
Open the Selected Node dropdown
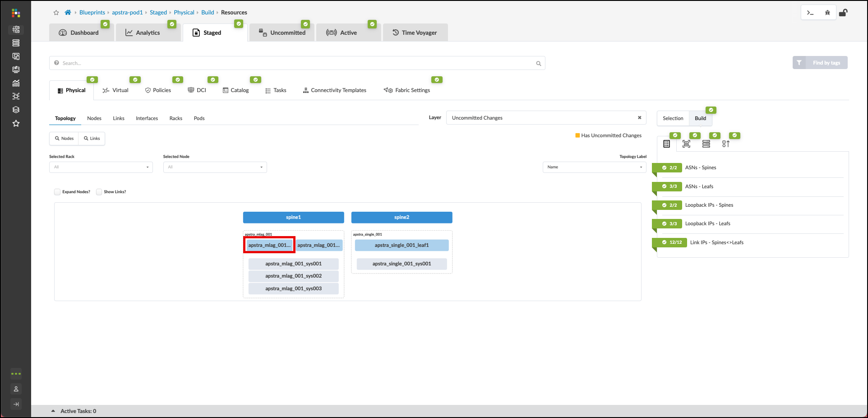click(x=215, y=167)
